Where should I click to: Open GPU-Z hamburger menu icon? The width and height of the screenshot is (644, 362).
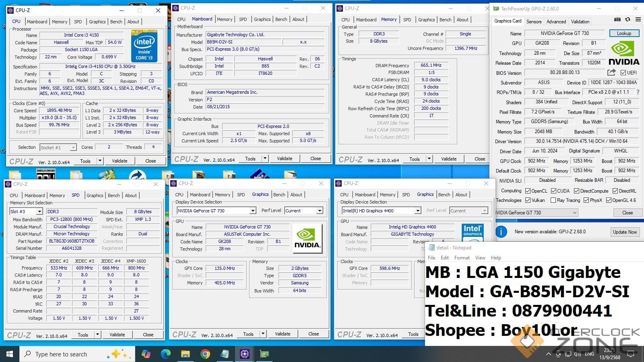pos(638,19)
